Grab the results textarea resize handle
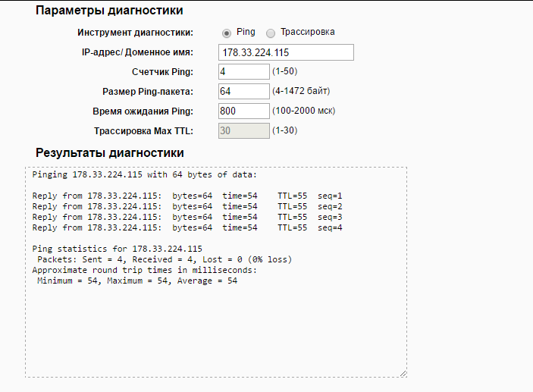Viewport: 533px width, 392px height. [x=403, y=373]
